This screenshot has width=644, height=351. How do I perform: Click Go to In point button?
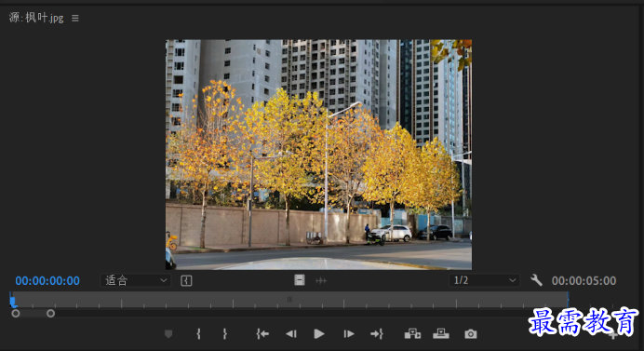262,333
